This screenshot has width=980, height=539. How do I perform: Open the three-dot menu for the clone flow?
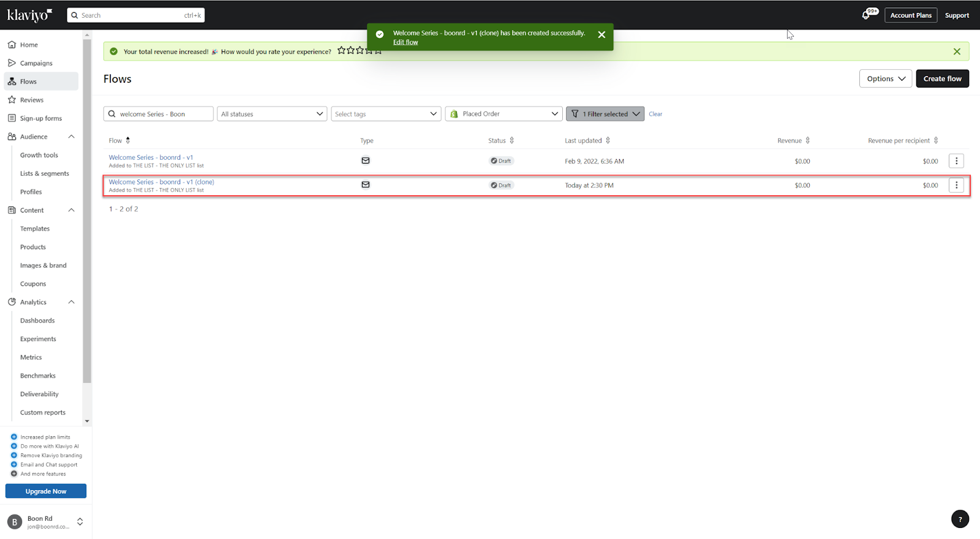pyautogui.click(x=956, y=185)
